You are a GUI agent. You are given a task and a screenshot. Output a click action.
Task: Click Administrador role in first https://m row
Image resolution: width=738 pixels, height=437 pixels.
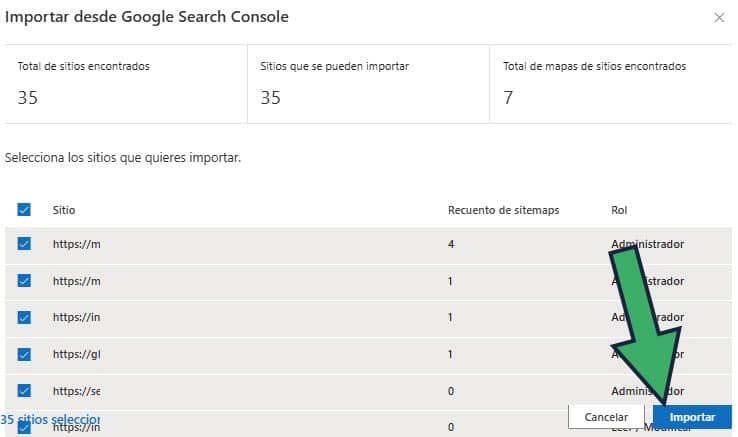coord(647,244)
